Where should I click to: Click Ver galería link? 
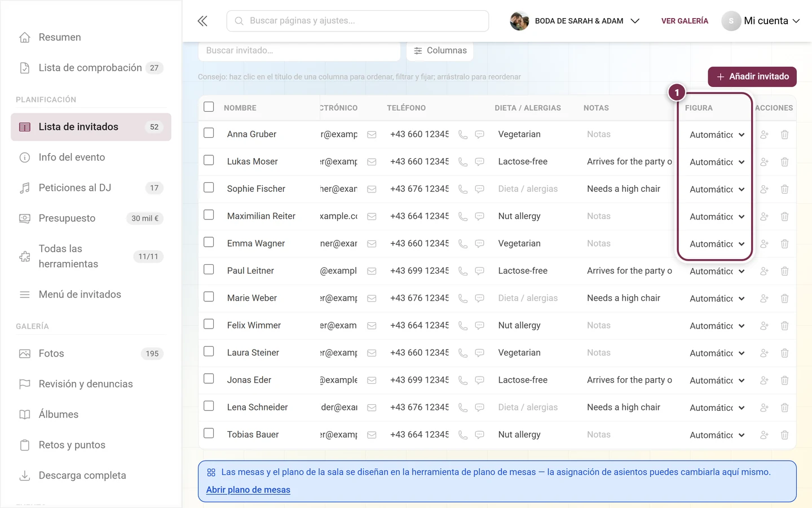tap(685, 21)
